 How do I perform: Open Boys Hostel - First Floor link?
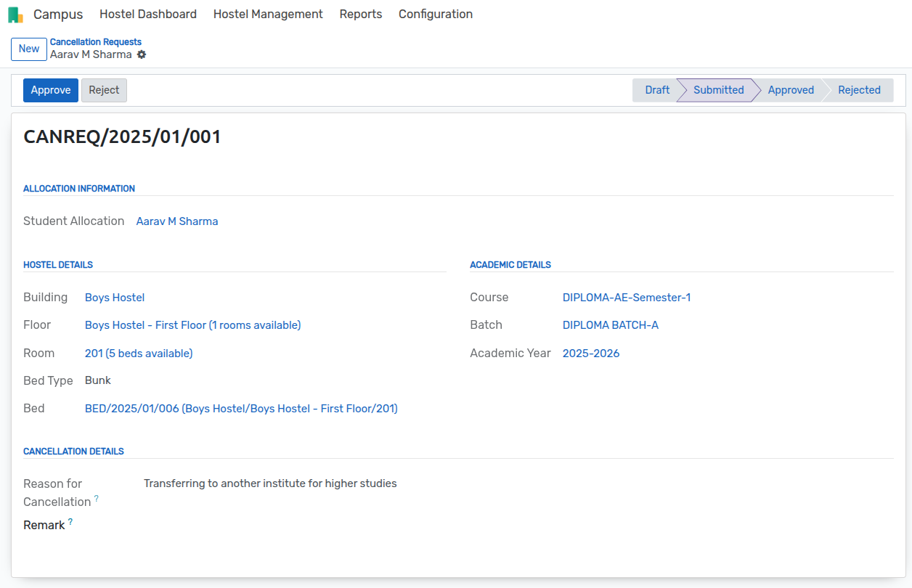click(192, 325)
